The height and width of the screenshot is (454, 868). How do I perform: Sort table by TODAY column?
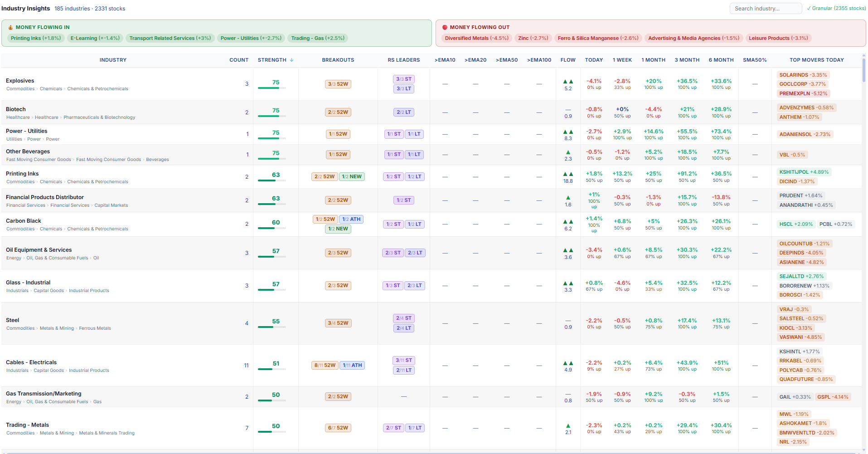point(594,60)
